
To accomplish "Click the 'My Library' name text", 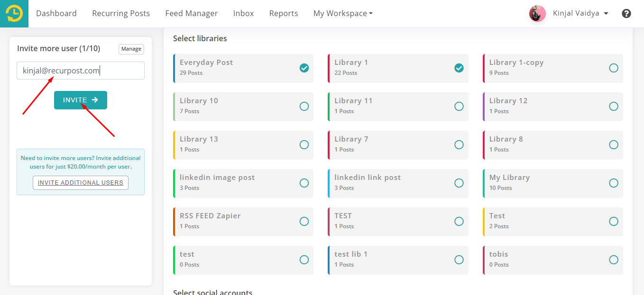I will point(509,178).
